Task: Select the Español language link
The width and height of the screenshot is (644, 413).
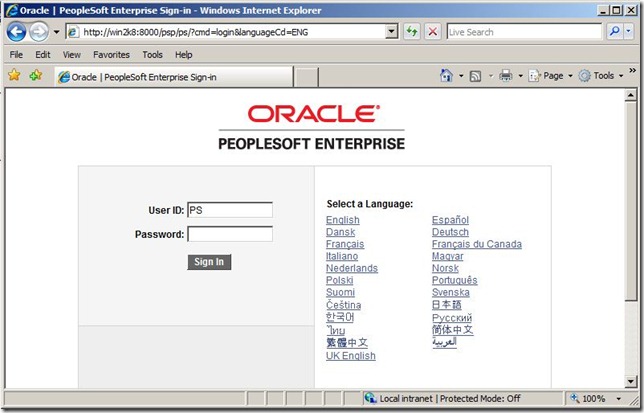Action: 450,220
